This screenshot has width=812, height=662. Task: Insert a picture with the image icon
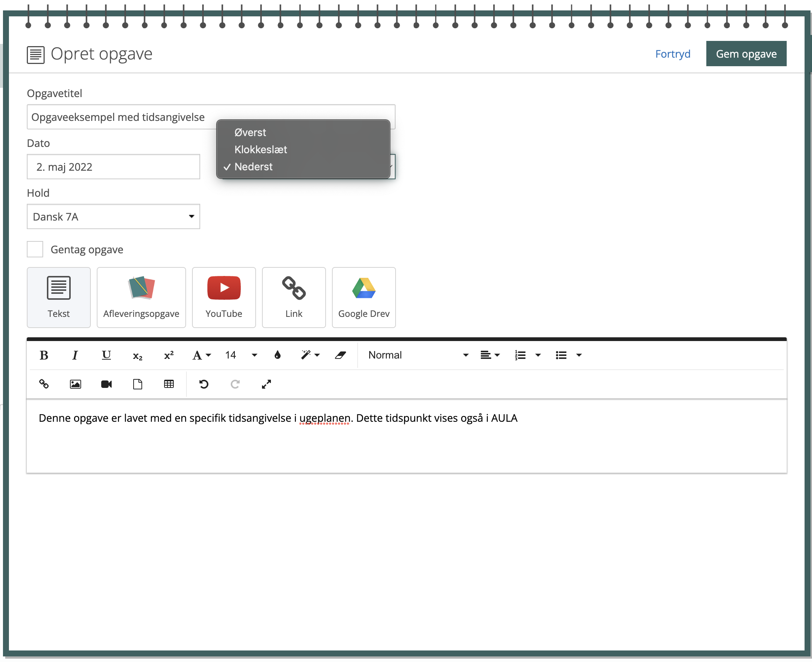(x=75, y=385)
